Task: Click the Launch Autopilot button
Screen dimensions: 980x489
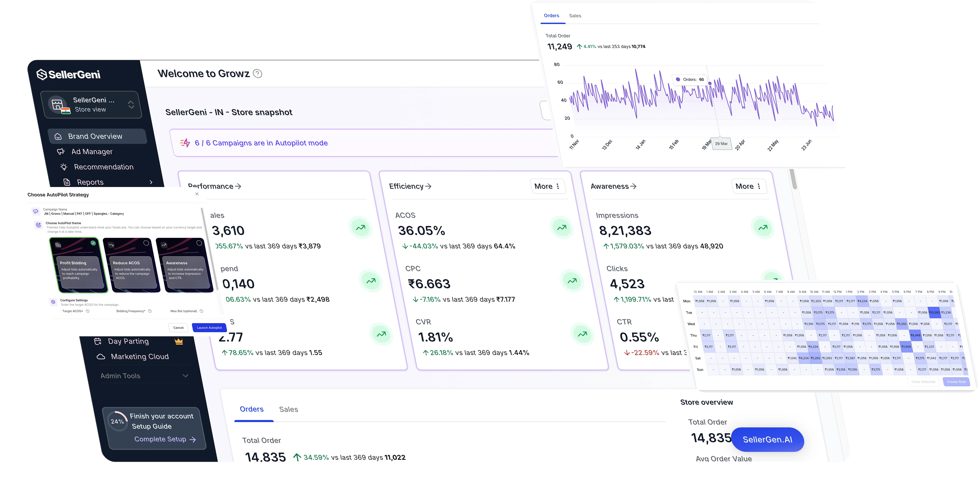Action: point(210,327)
